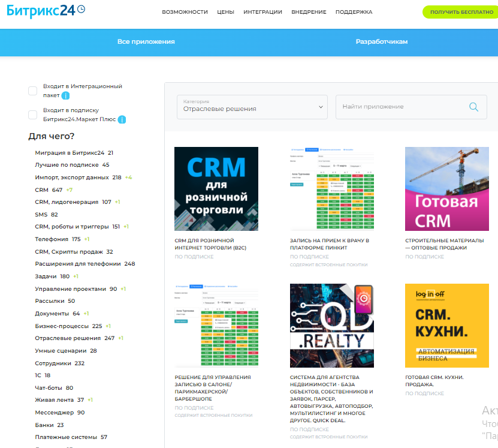Select Платежные системы 57 category
Image resolution: width=498 pixels, height=448 pixels.
(71, 437)
